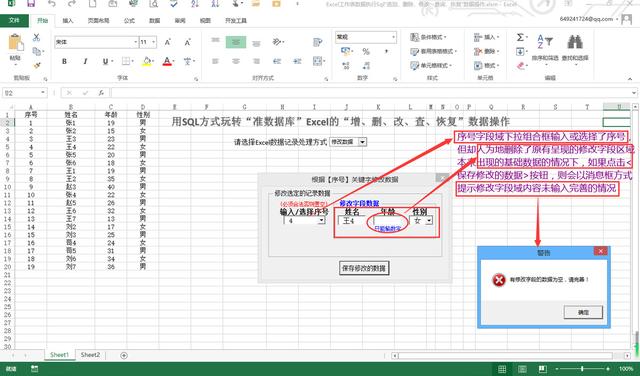Open the 修改数据 processing method combo box
Viewport: 640px width, 376px height.
(362, 142)
